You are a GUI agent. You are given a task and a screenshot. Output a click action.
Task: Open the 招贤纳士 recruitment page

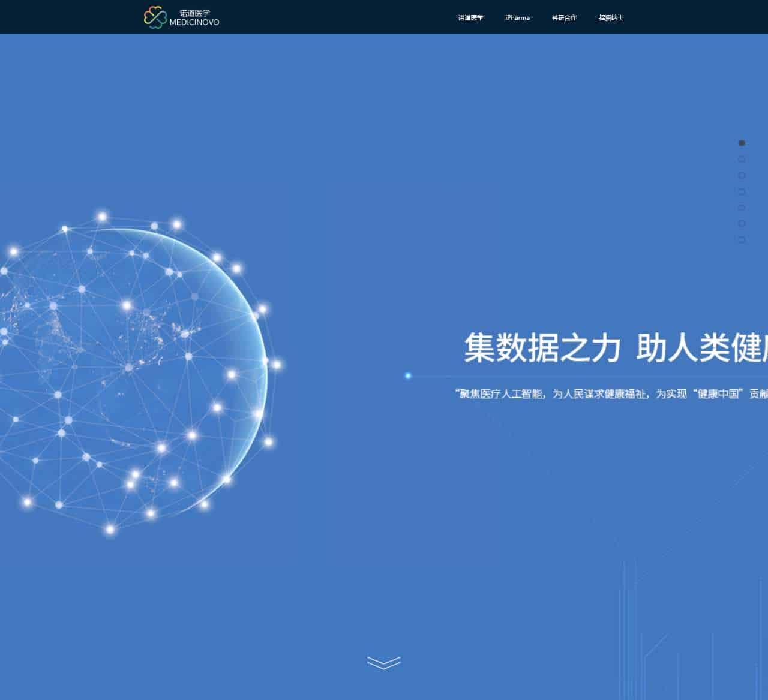coord(610,18)
